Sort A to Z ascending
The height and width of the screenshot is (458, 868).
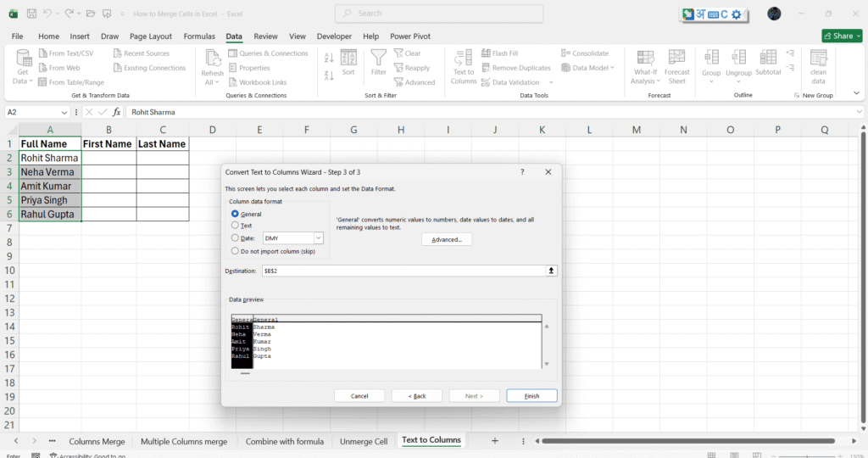click(329, 58)
